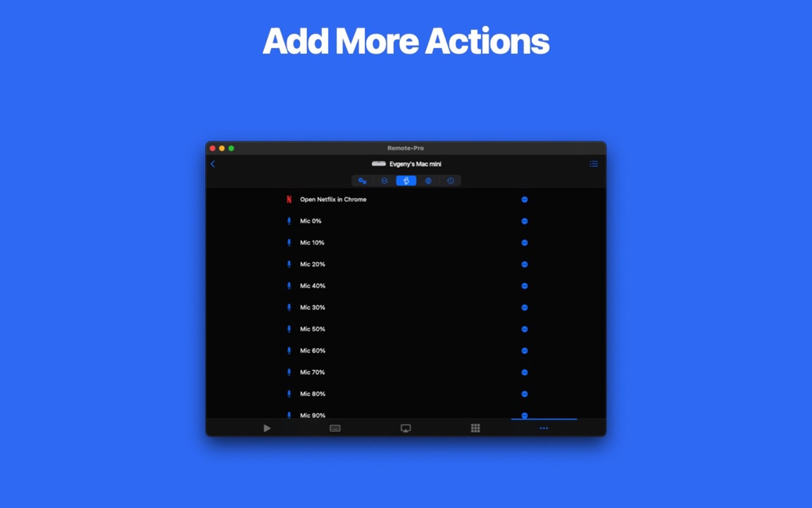Click the lightning/actions tab icon
This screenshot has width=812, height=508.
pyautogui.click(x=406, y=180)
